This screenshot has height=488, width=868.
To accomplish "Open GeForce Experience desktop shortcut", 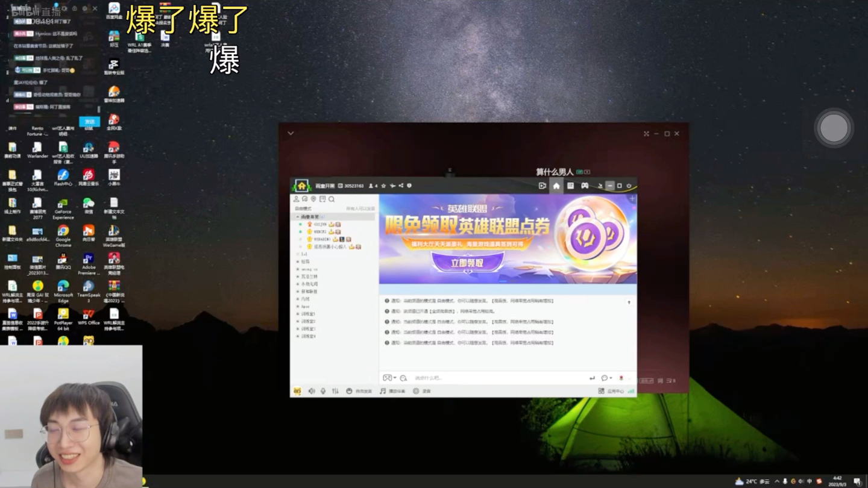I will point(63,208).
